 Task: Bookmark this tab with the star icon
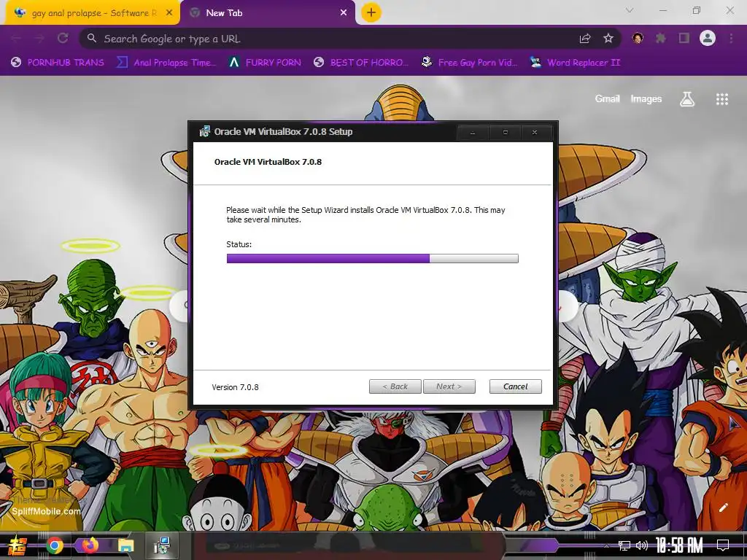(608, 39)
